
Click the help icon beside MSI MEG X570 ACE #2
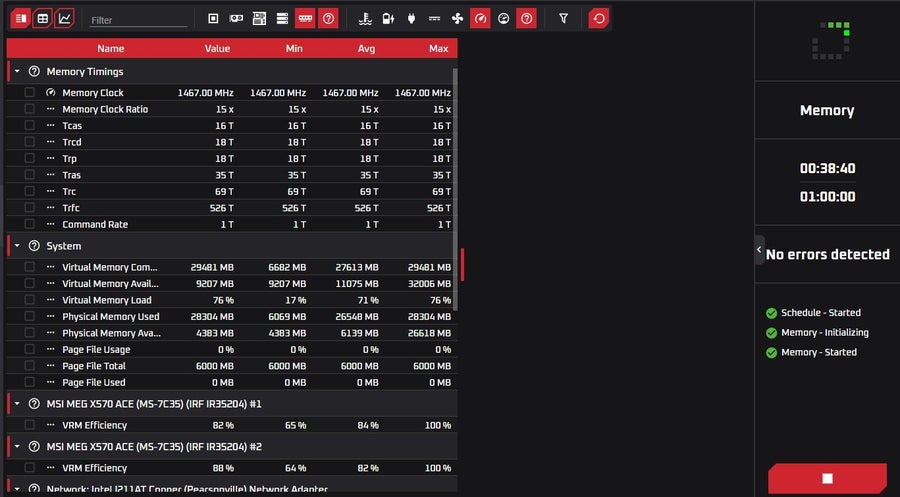(34, 446)
